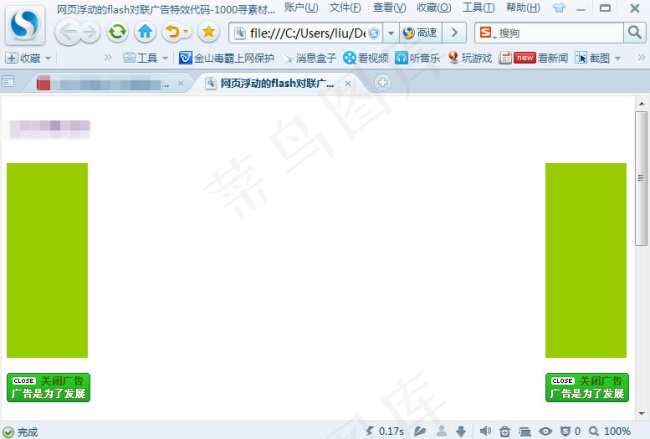The width and height of the screenshot is (650, 439).
Task: Close left ad with 关闭广告 button
Action: [x=49, y=388]
